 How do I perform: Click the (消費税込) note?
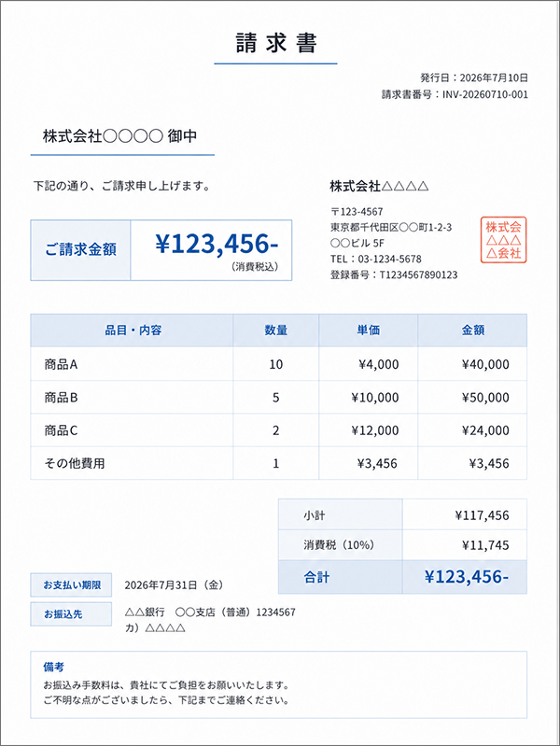click(x=255, y=267)
